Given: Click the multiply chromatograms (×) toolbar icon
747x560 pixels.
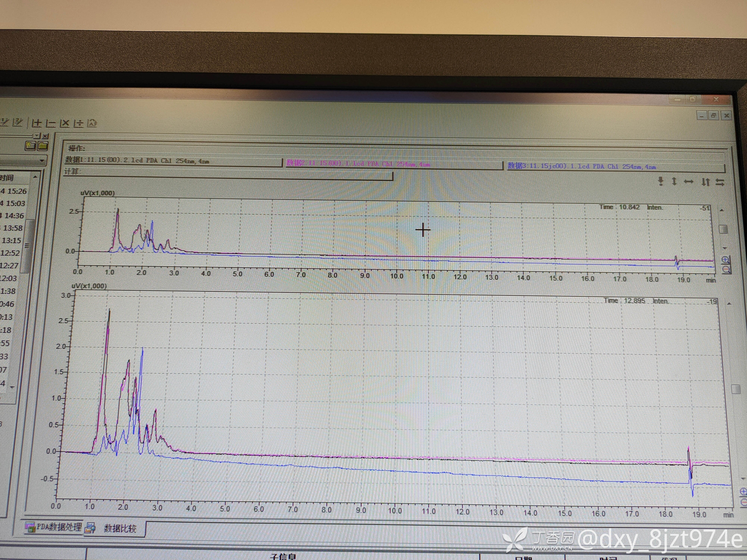Looking at the screenshot, I should tap(64, 124).
